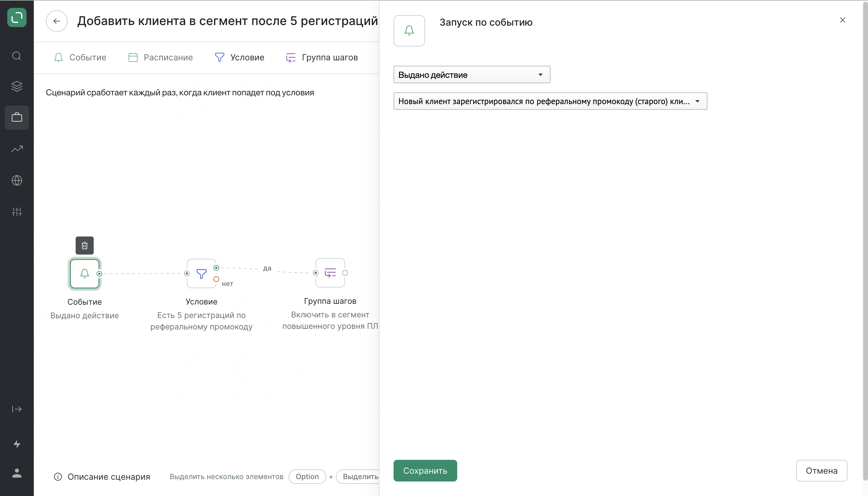Click the 'Запуск по событию' panel title
Image resolution: width=868 pixels, height=496 pixels.
(x=486, y=23)
